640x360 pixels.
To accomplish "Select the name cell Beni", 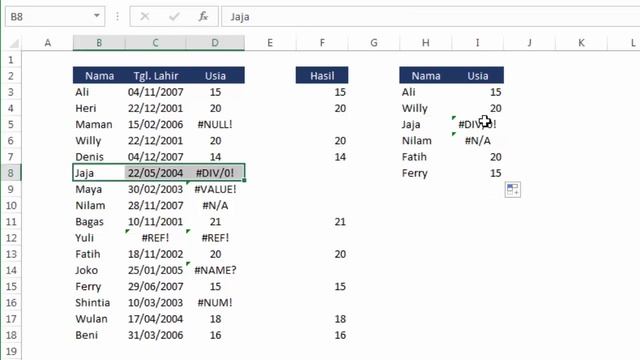I will [99, 335].
